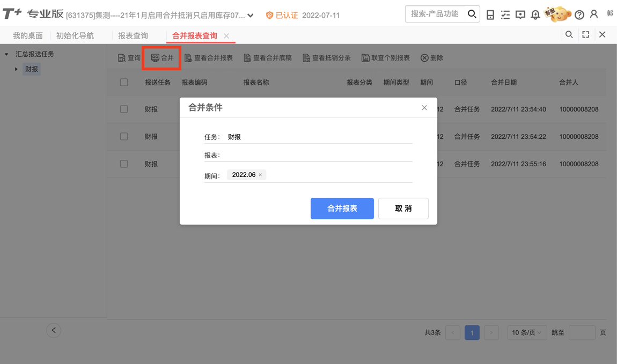Screen dimensions: 617x364
Task: Open the 10 条/页 page size dropdown
Action: coord(527,332)
